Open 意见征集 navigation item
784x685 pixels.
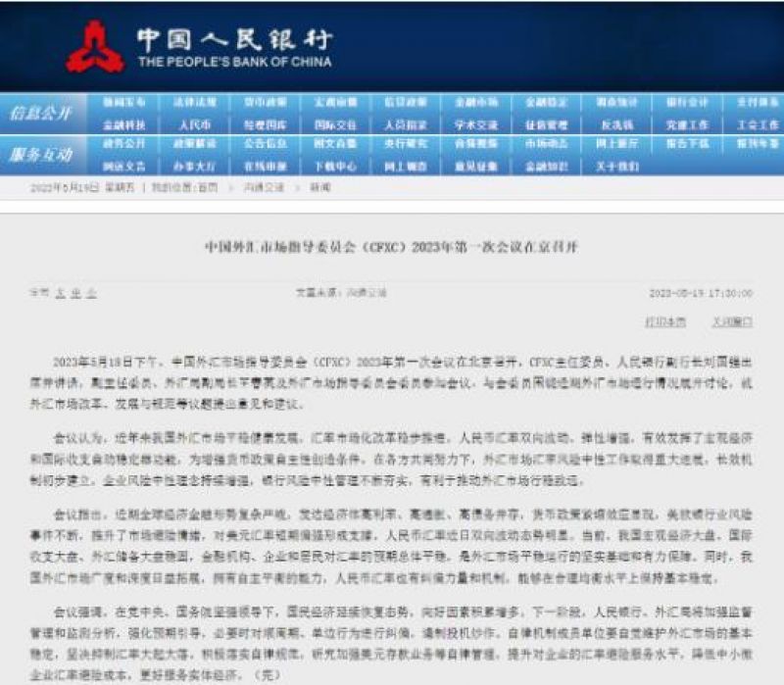(476, 167)
